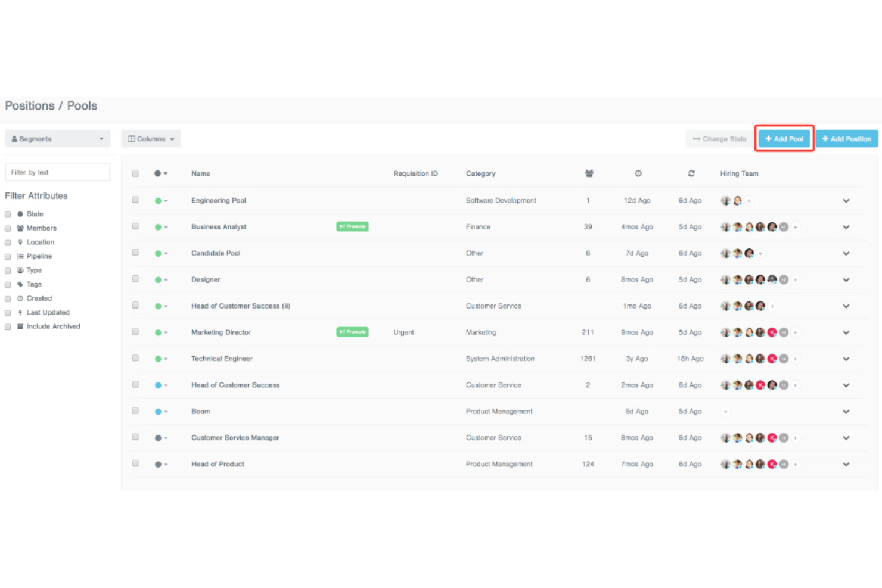Click the Hiring Team column header
882x588 pixels.
tap(739, 173)
